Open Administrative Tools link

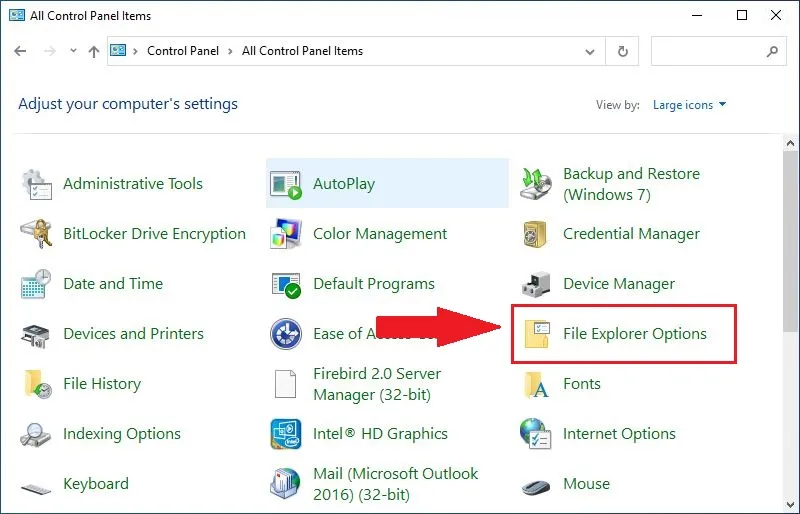133,184
